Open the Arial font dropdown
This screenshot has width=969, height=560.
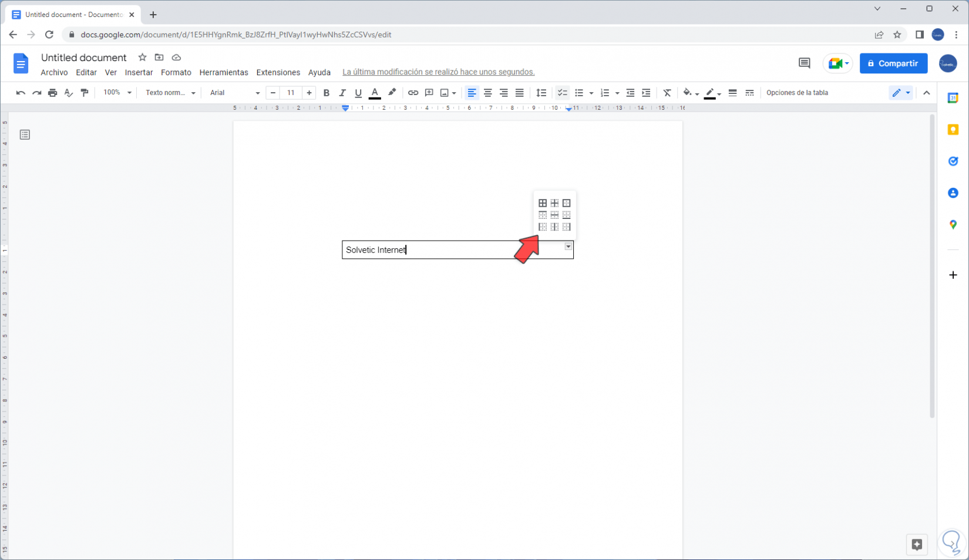pyautogui.click(x=235, y=93)
